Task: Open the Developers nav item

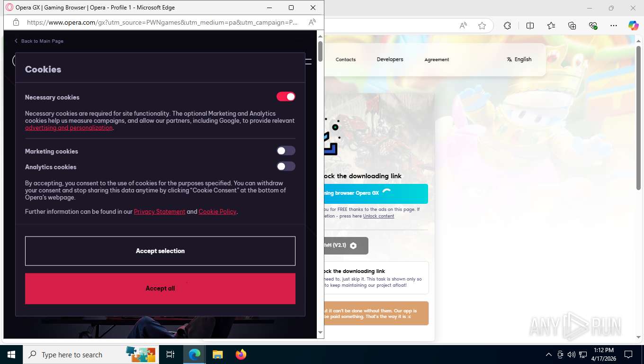Action: click(x=390, y=59)
